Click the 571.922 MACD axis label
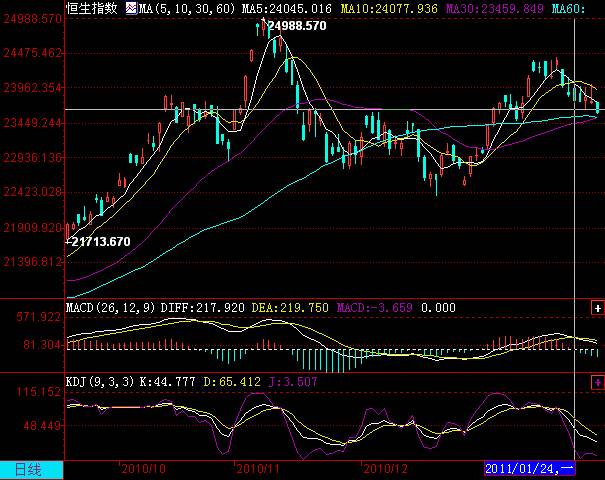Viewport: 605px width, 480px height. (x=39, y=317)
